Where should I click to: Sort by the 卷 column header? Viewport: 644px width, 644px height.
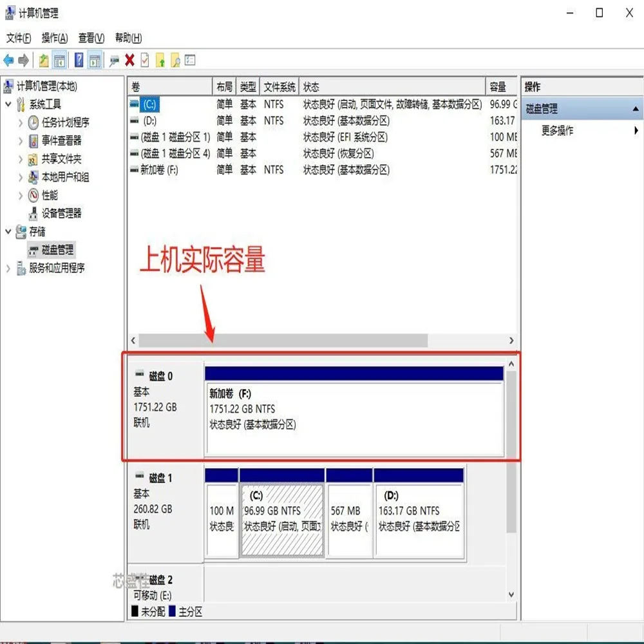(x=170, y=87)
